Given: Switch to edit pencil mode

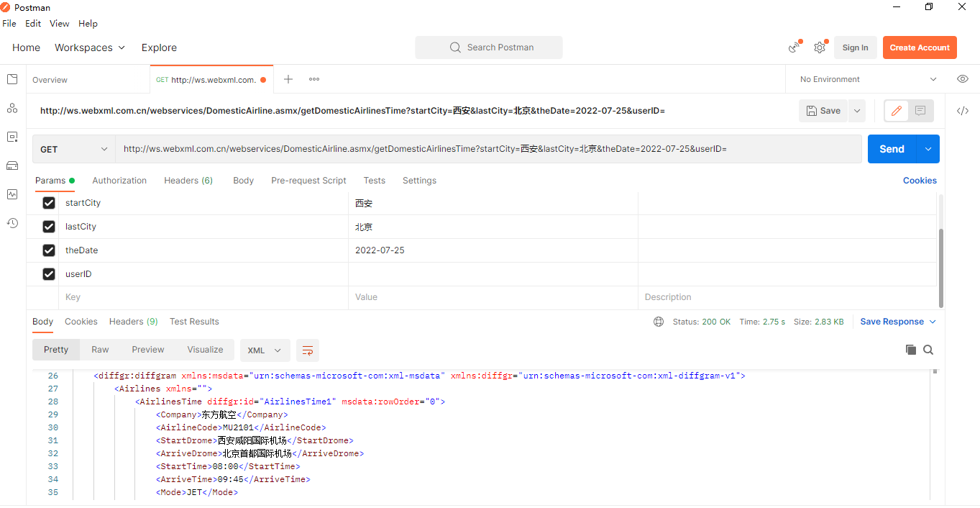Looking at the screenshot, I should pos(896,111).
